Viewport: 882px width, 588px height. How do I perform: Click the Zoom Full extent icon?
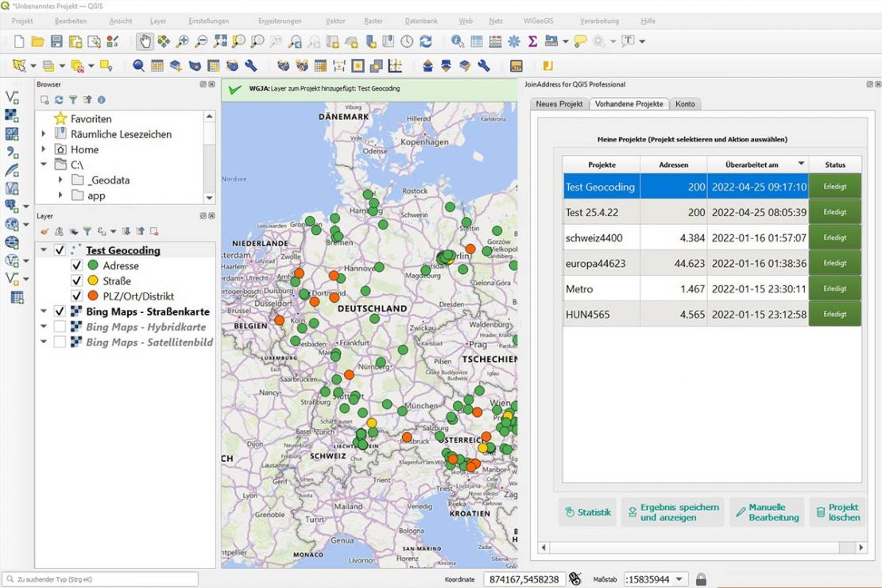(x=220, y=41)
